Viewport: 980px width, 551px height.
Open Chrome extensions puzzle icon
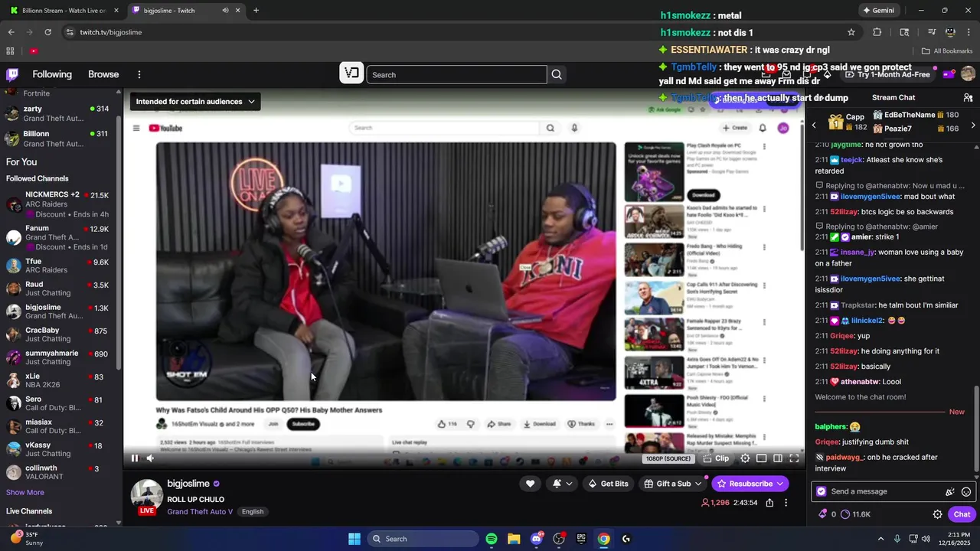pos(877,32)
